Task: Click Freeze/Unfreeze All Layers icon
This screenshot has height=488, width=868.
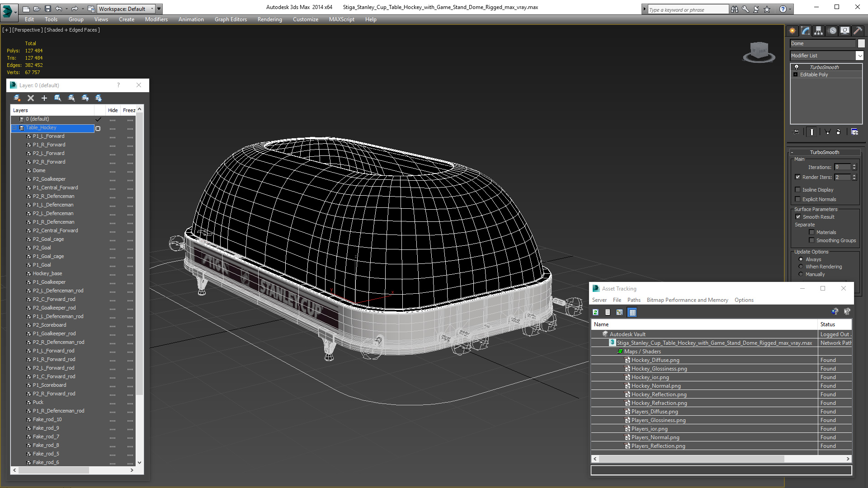Action: [x=99, y=98]
